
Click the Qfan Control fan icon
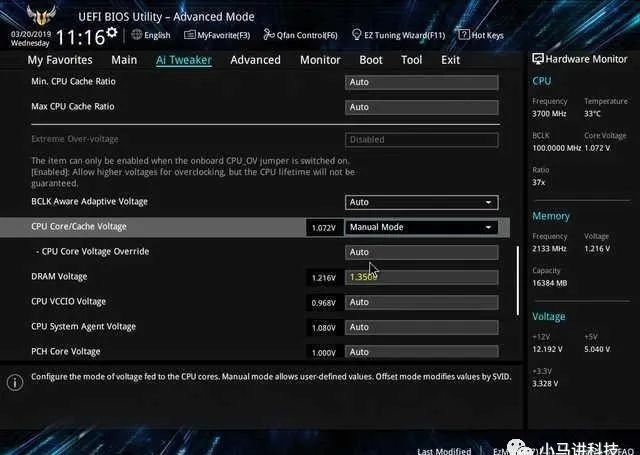click(269, 35)
